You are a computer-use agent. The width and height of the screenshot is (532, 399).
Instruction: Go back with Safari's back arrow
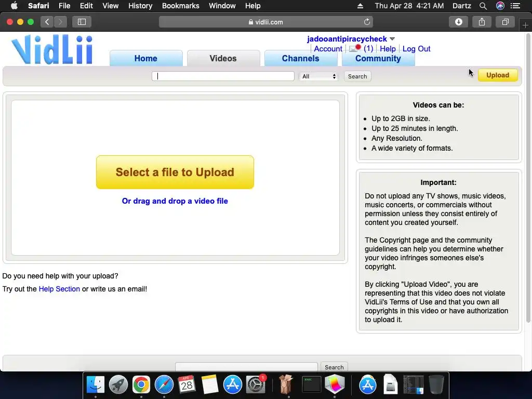point(47,22)
